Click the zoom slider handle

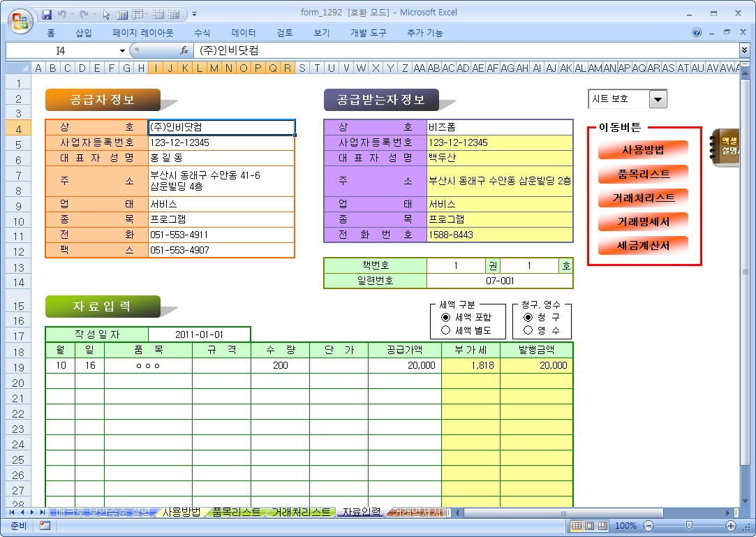pos(689,525)
